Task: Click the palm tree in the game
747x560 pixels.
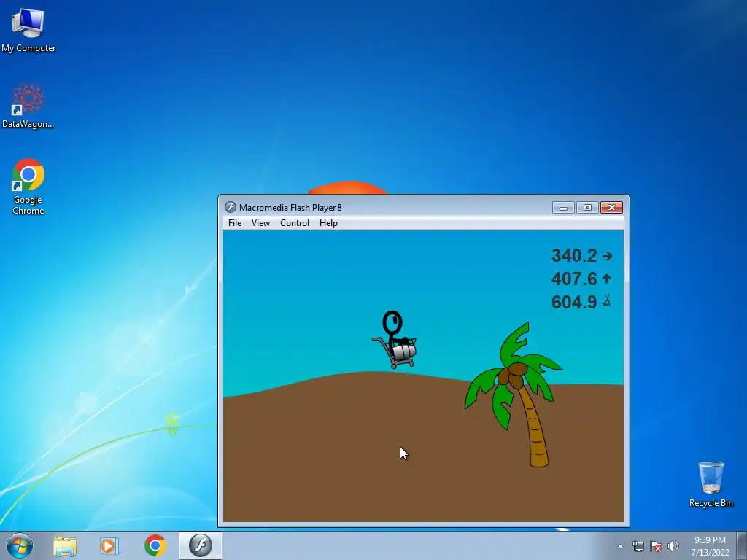Action: (x=514, y=394)
